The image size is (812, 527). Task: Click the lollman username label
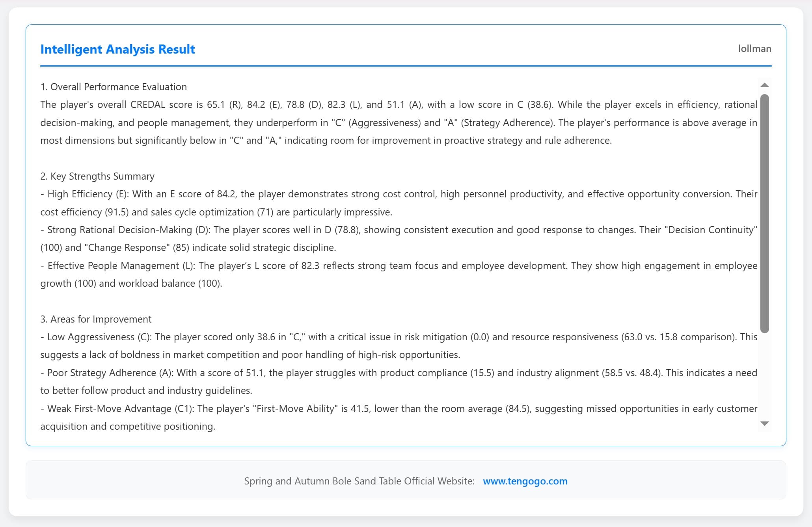(754, 48)
